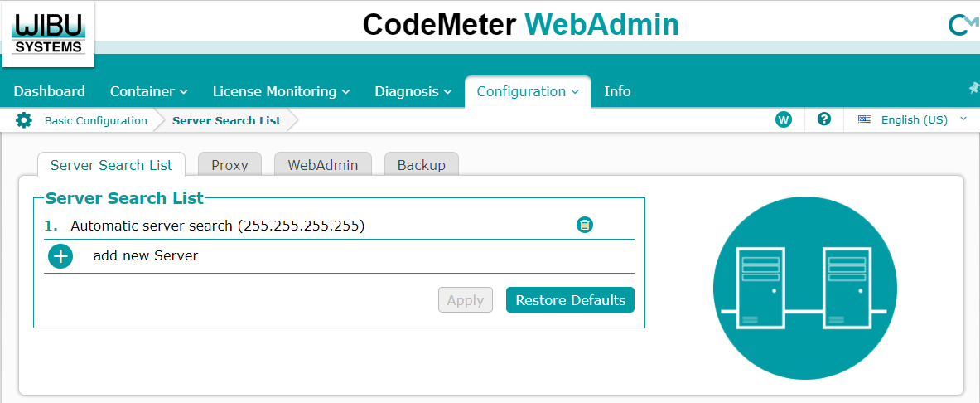
Task: Open the License Monitoring dropdown
Action: coord(281,91)
